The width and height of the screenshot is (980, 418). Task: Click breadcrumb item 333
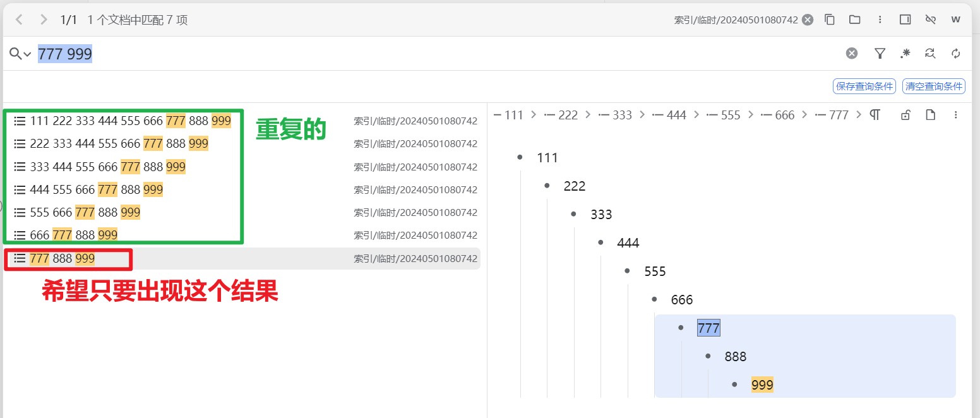point(615,115)
